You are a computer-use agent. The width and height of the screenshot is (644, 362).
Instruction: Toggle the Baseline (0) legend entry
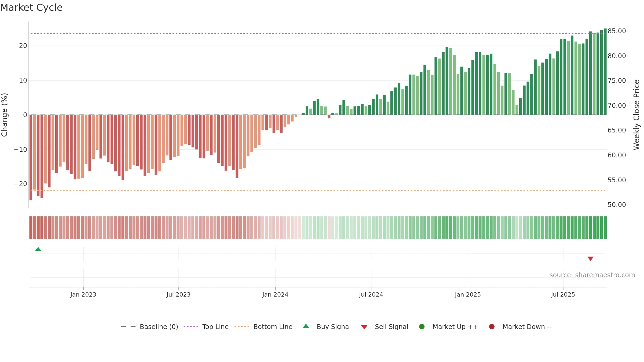click(x=149, y=327)
